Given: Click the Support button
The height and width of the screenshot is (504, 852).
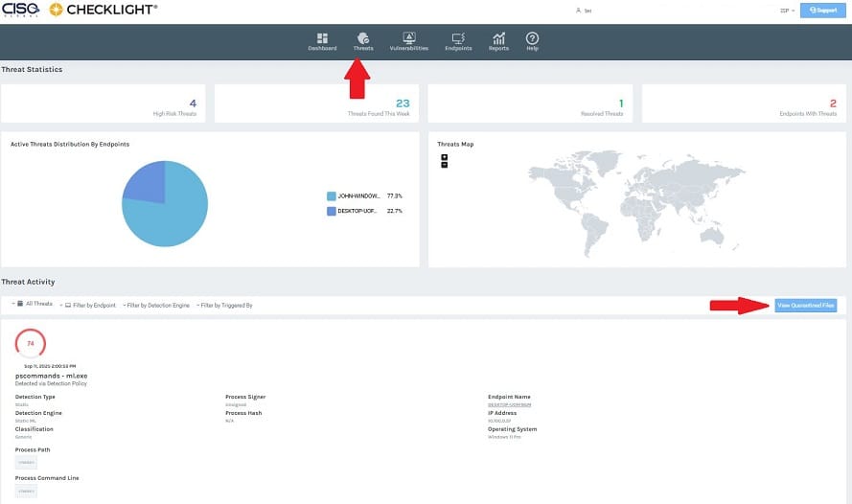Looking at the screenshot, I should 822,11.
